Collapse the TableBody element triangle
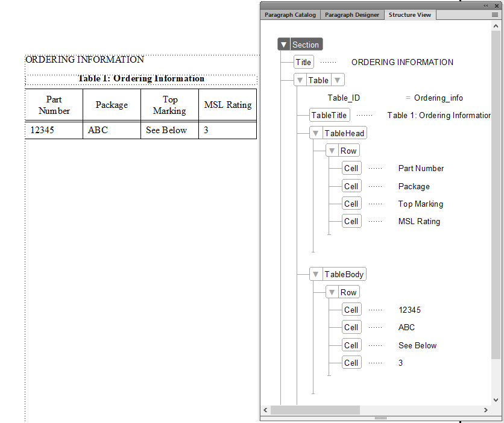This screenshot has height=423, width=504. [x=316, y=274]
